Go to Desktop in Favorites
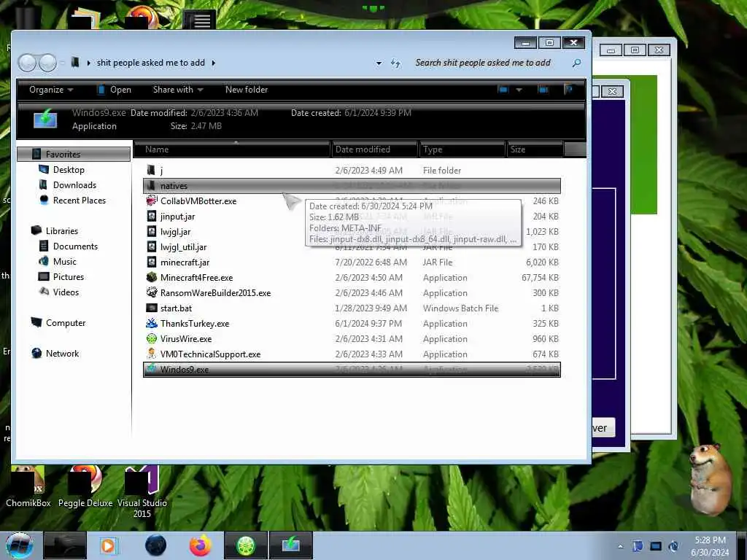 [x=69, y=169]
